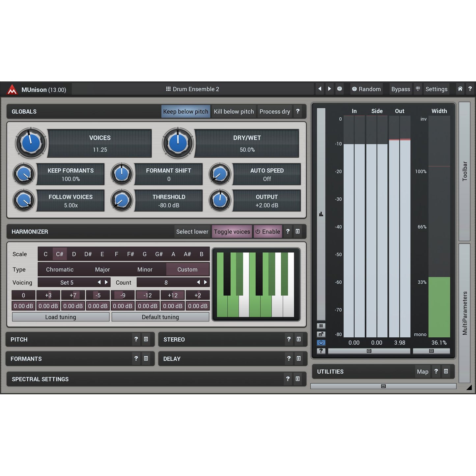Enable the Kill below pitch option
Screen dimensions: 476x476
click(234, 112)
